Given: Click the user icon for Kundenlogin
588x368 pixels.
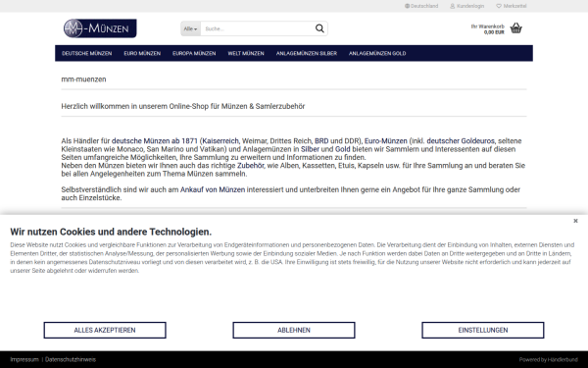Looking at the screenshot, I should [452, 6].
